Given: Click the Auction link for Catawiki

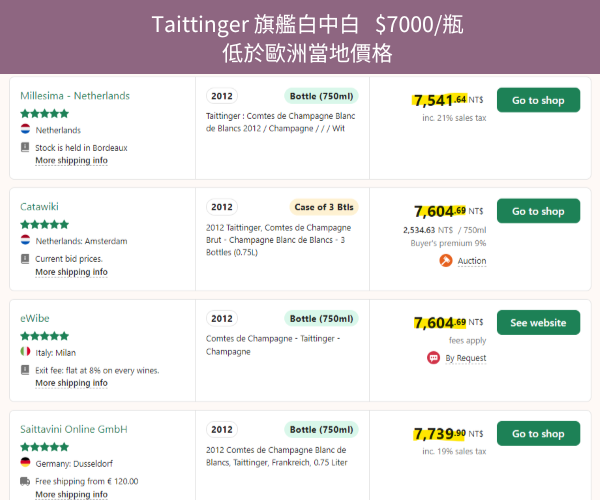Looking at the screenshot, I should tap(472, 261).
